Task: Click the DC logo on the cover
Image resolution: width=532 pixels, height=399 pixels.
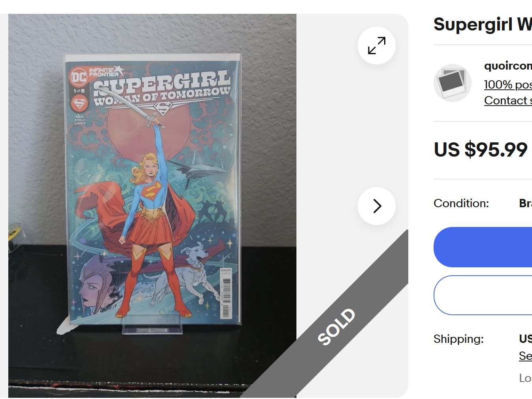Action: (x=79, y=77)
